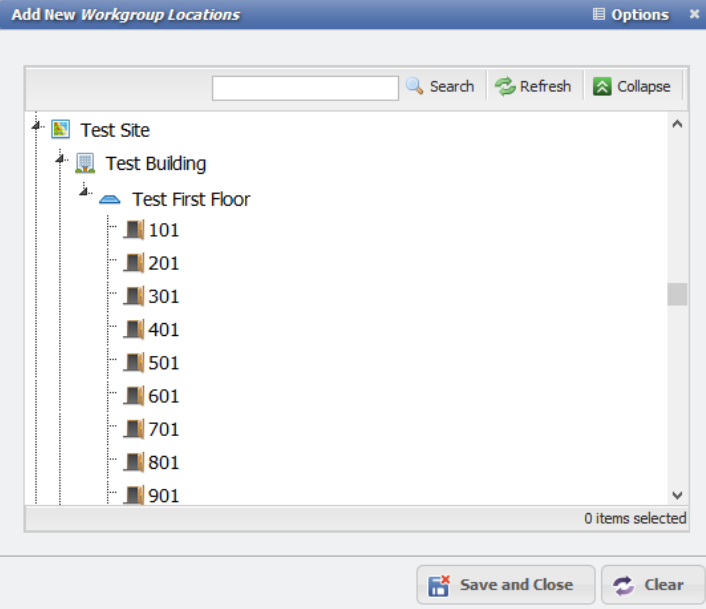The width and height of the screenshot is (706, 609).
Task: Click the magnifier Search icon
Action: [415, 87]
